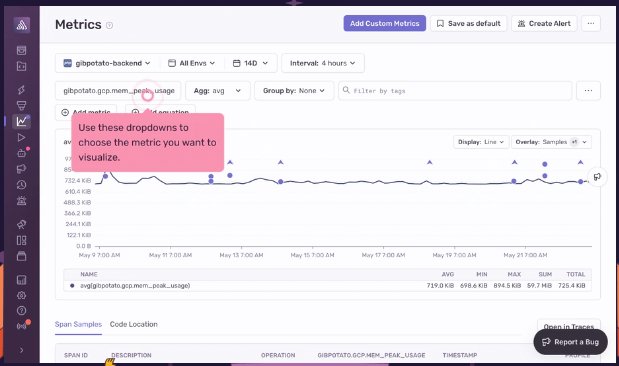This screenshot has width=619, height=366.
Task: Open the header more options ellipsis
Action: pos(591,24)
